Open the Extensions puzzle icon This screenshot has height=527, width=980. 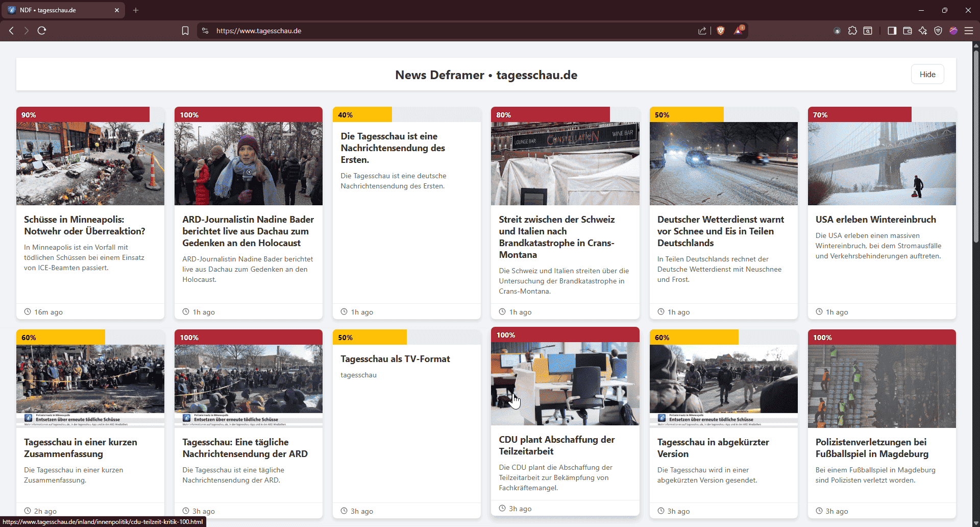point(852,31)
